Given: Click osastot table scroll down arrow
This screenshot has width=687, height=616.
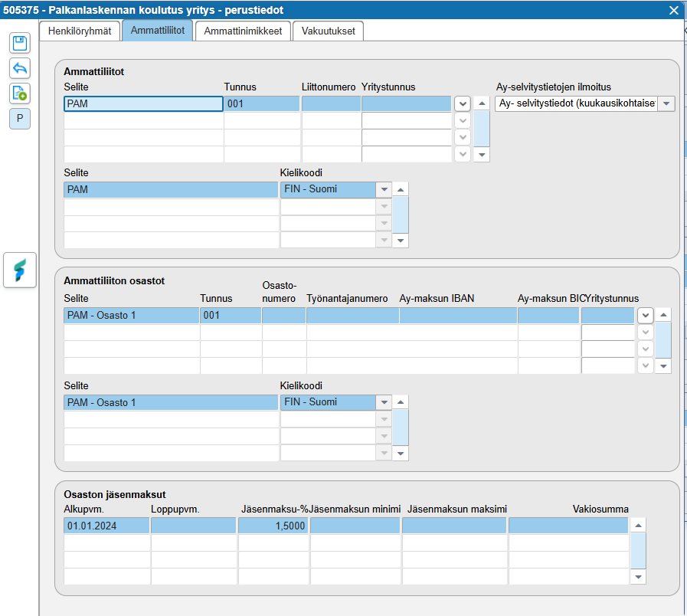Looking at the screenshot, I should pyautogui.click(x=663, y=365).
